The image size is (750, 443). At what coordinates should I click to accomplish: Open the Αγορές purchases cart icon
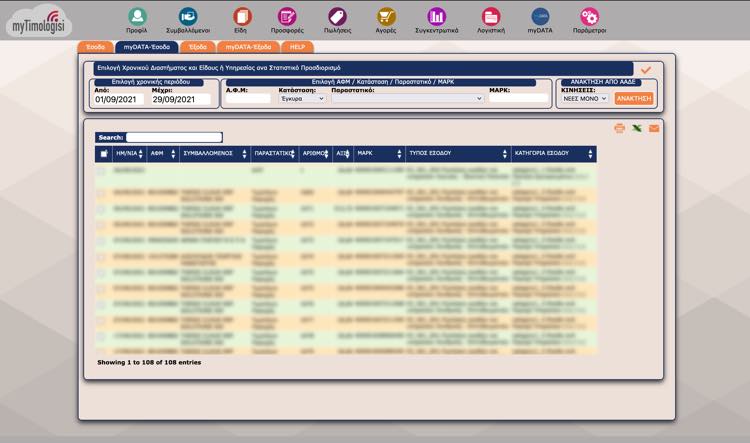(386, 17)
